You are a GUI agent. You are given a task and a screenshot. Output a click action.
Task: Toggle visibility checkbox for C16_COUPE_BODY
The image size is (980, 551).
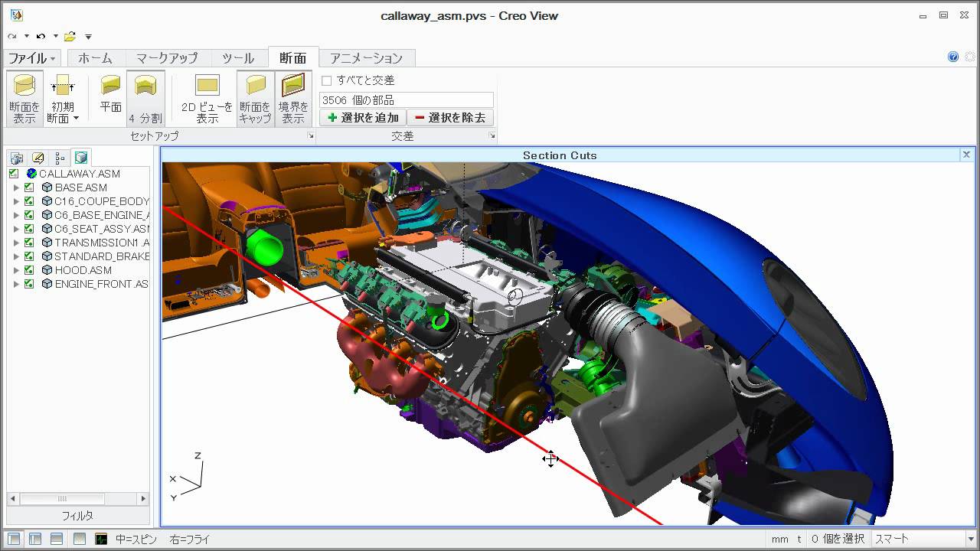(29, 201)
